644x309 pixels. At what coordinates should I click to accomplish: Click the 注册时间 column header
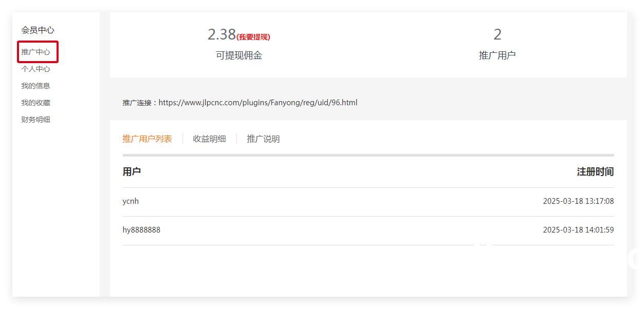pyautogui.click(x=595, y=172)
